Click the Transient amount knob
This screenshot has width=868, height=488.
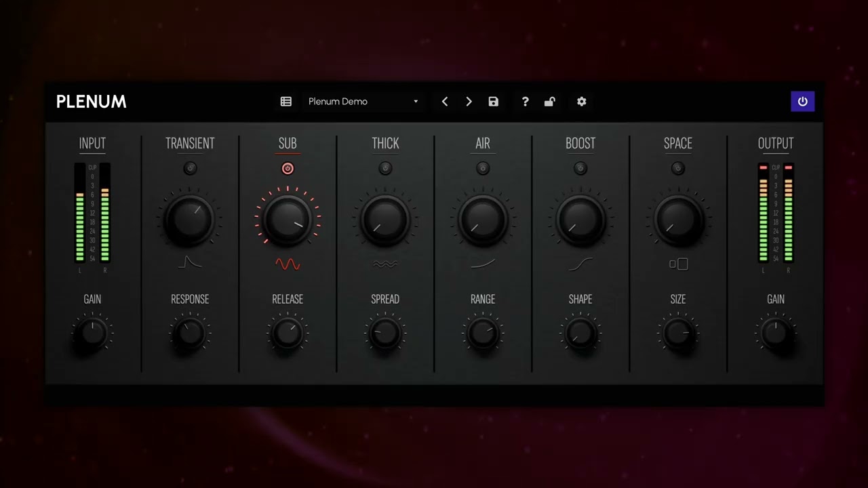pos(190,220)
